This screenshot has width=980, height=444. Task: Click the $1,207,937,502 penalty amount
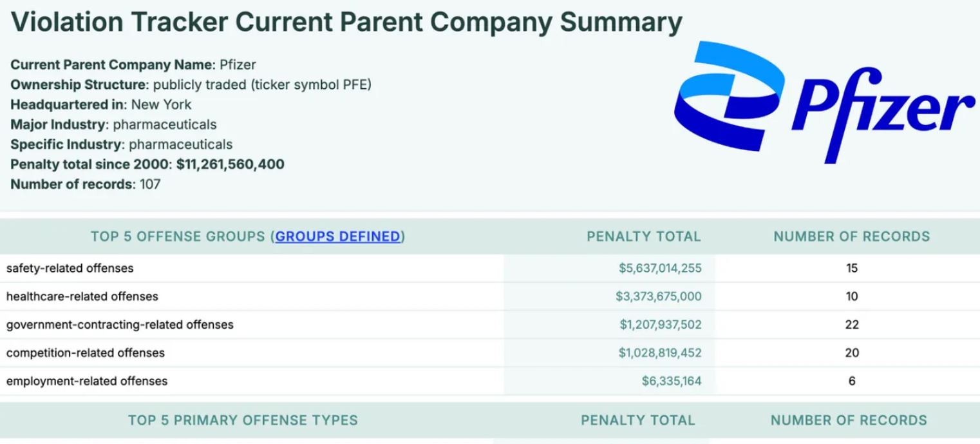point(661,325)
